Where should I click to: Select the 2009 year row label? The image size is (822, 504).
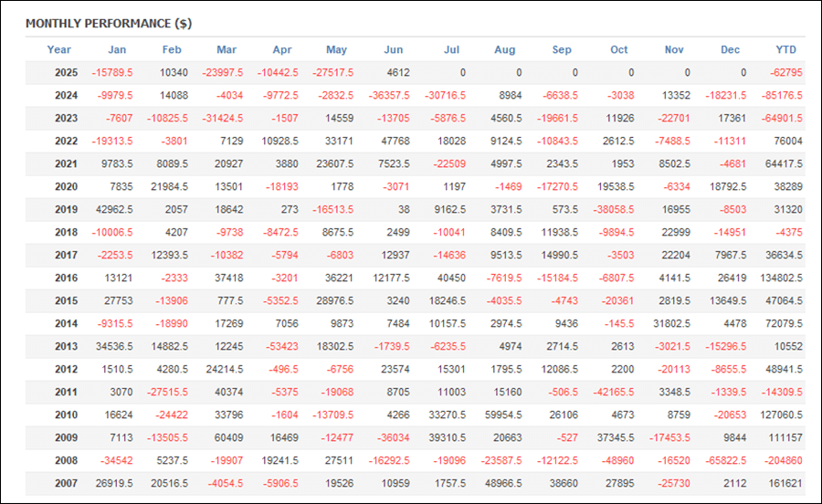(66, 437)
